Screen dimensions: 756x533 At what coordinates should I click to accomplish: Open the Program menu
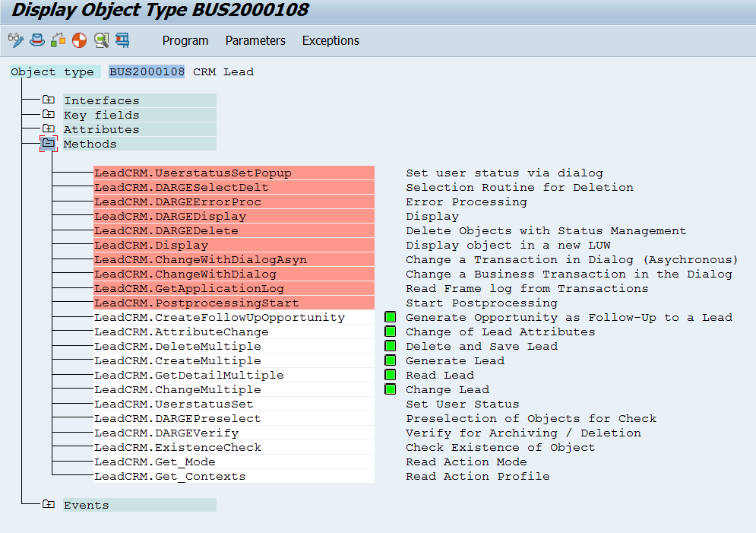click(x=185, y=40)
